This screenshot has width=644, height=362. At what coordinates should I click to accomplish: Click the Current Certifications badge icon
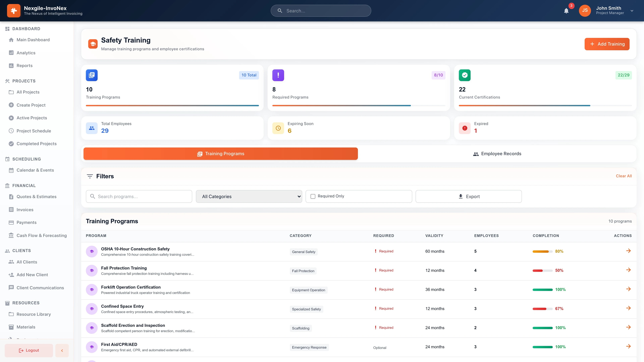(x=465, y=75)
